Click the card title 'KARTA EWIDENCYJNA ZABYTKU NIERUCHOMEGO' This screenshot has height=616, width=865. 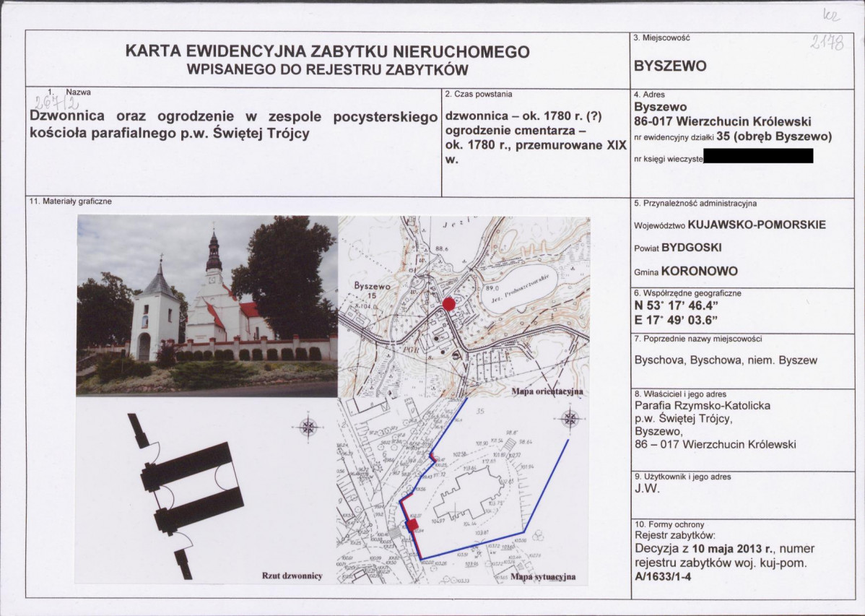pos(327,51)
